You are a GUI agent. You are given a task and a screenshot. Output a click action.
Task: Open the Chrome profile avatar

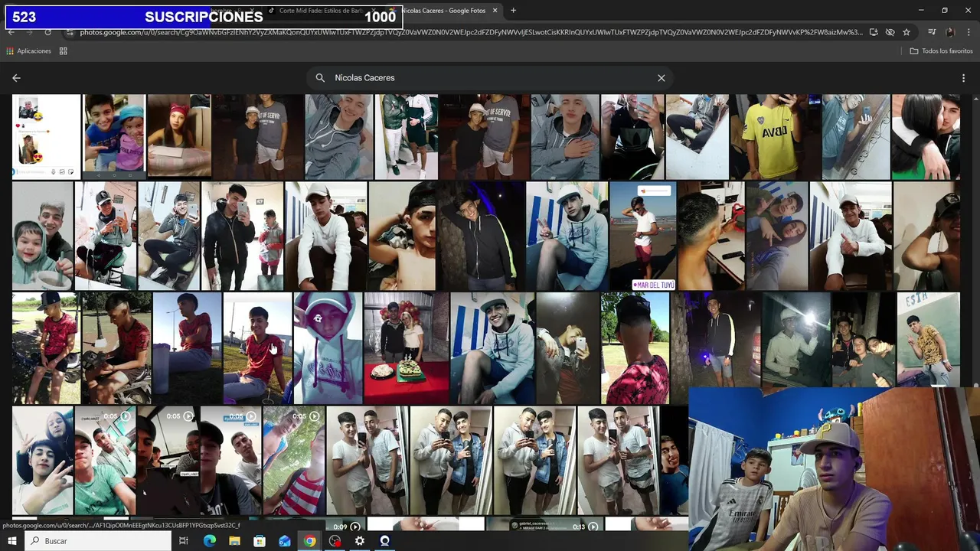(950, 32)
